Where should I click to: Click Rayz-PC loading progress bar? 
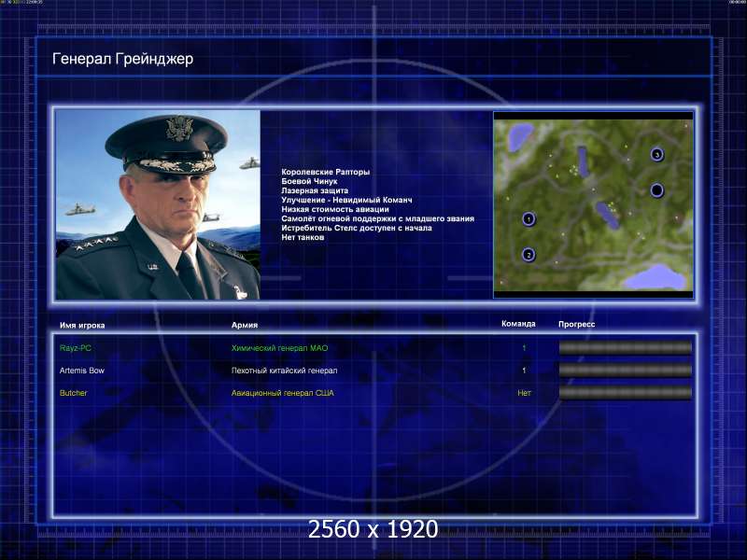[625, 348]
